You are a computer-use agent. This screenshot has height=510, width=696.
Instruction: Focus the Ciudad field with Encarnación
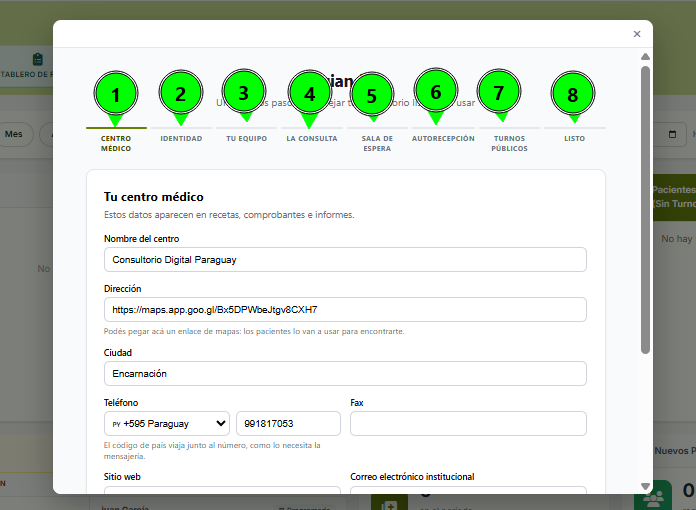click(x=345, y=374)
